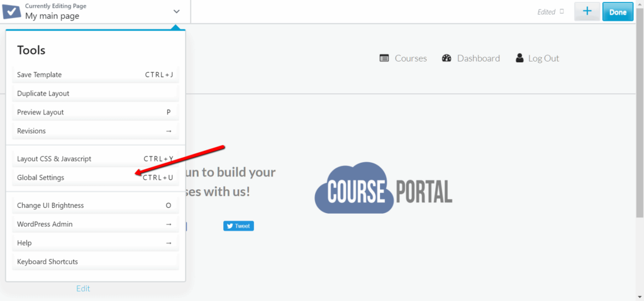Screen dimensions: 644x301
Task: Expand the WordPress Admin submenu
Action: (168, 224)
